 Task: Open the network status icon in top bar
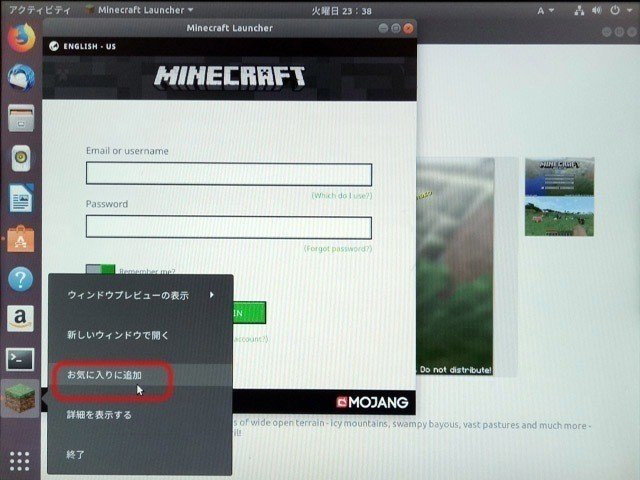click(x=579, y=11)
